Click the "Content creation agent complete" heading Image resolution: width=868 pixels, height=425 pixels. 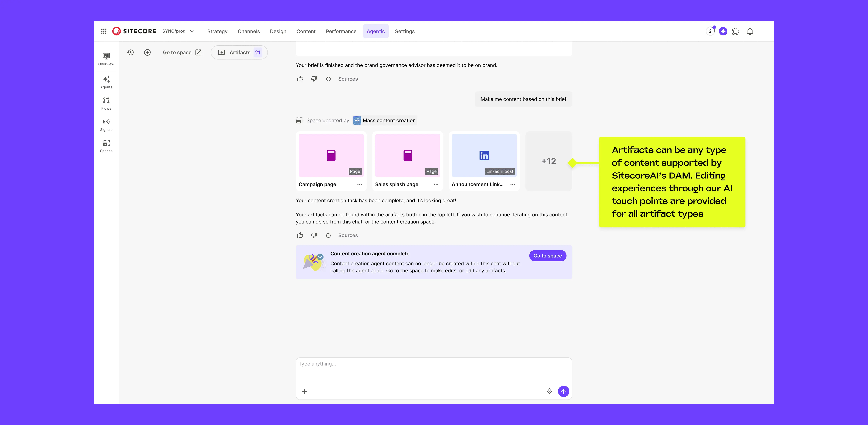point(370,254)
